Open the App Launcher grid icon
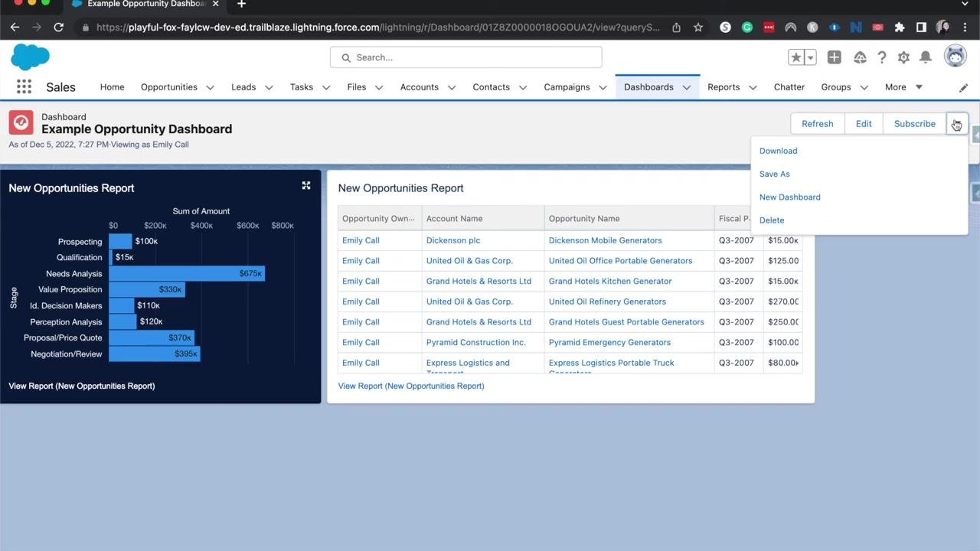 pos(24,87)
